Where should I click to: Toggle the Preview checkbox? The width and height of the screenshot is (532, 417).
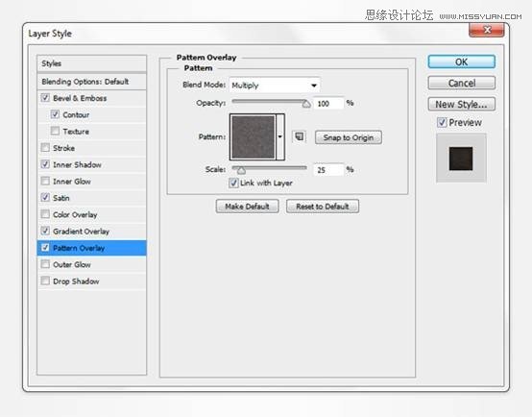point(442,122)
